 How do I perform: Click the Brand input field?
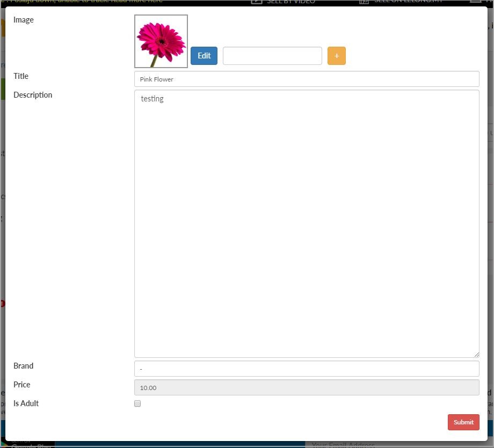click(307, 369)
